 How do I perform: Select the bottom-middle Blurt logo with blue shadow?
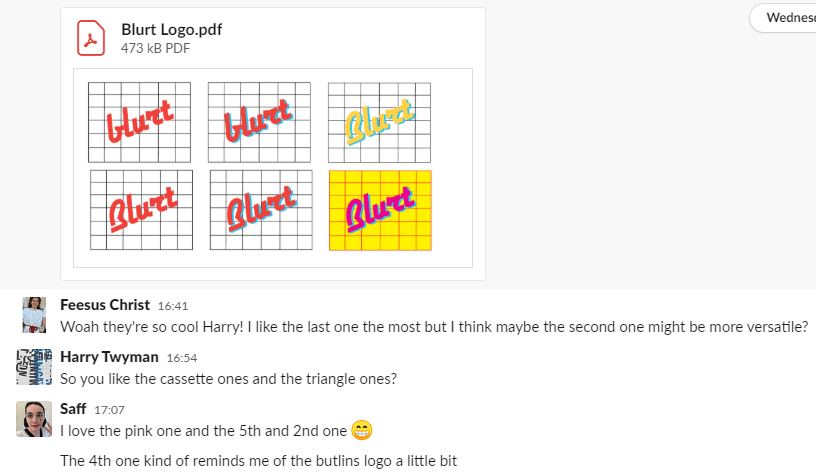click(260, 210)
